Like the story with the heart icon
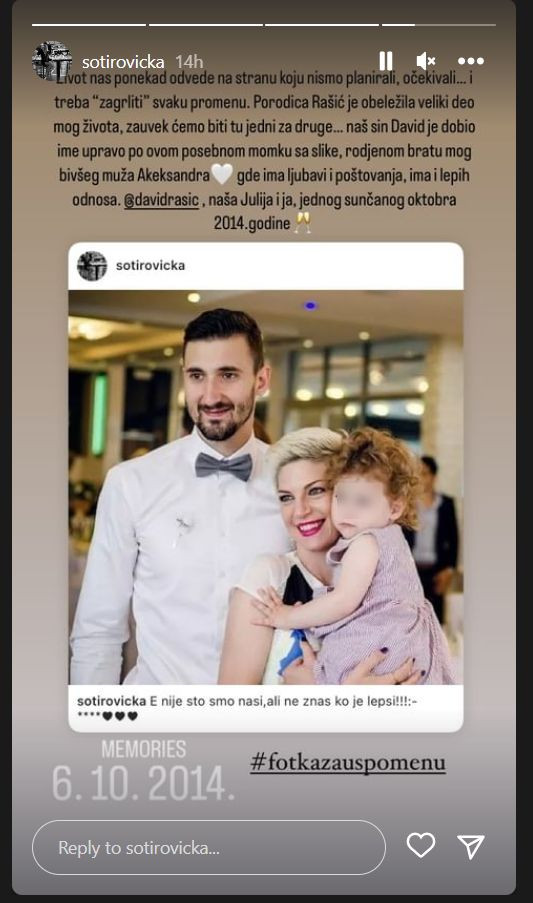 421,845
